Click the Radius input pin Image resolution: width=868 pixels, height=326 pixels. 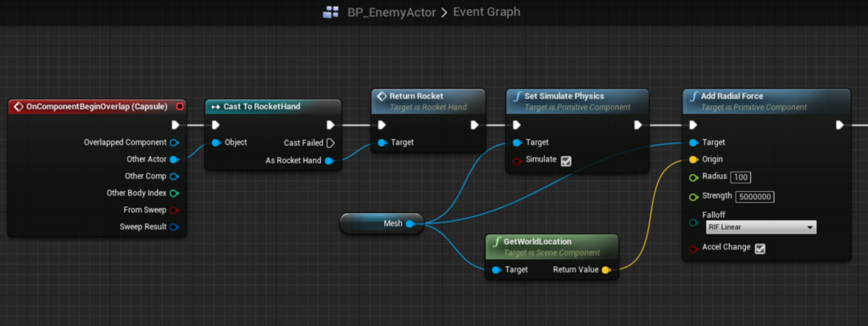click(x=693, y=177)
